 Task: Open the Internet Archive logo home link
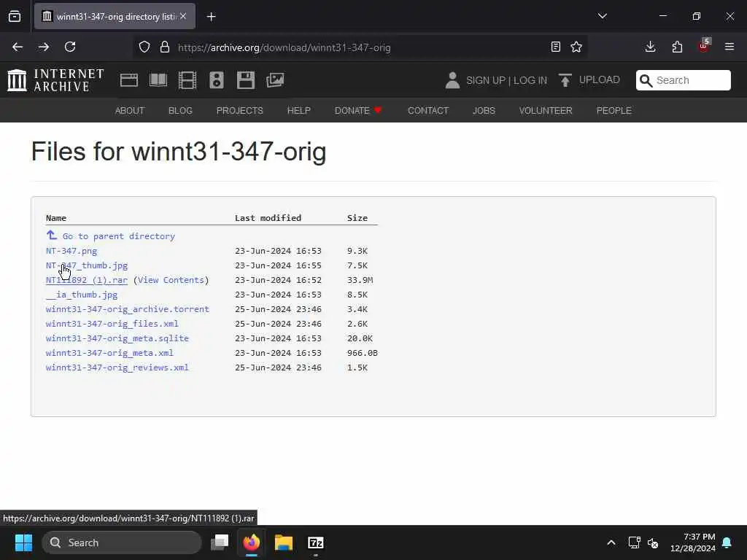pyautogui.click(x=55, y=80)
